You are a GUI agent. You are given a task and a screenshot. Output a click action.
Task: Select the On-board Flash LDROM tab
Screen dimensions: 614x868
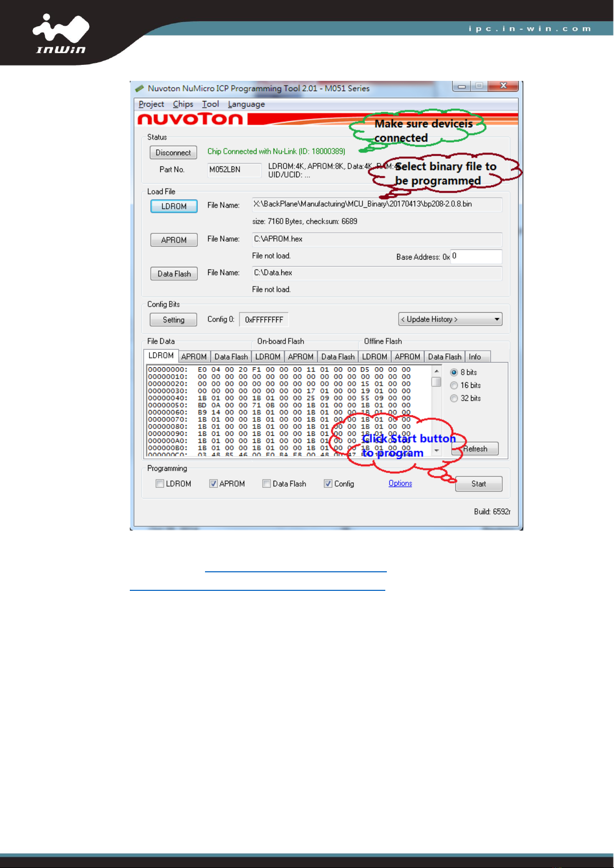click(268, 356)
